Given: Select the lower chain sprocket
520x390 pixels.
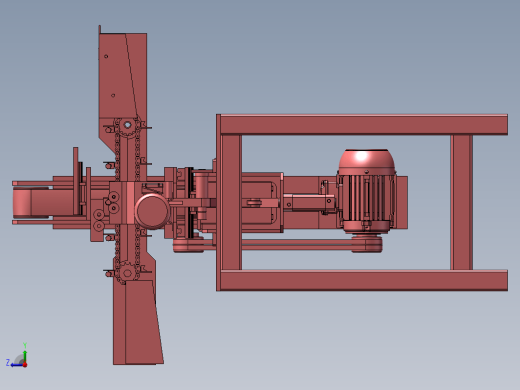Looking at the screenshot, I should click(127, 273).
